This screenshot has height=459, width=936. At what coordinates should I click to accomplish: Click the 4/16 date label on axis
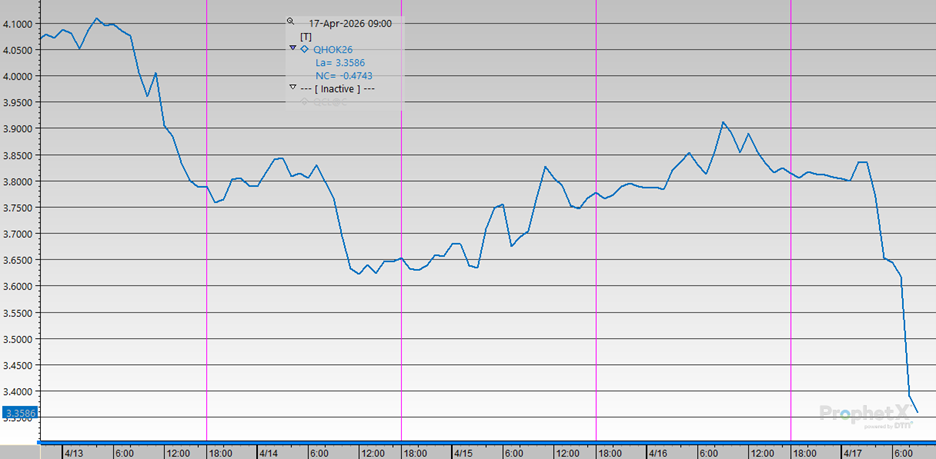656,452
